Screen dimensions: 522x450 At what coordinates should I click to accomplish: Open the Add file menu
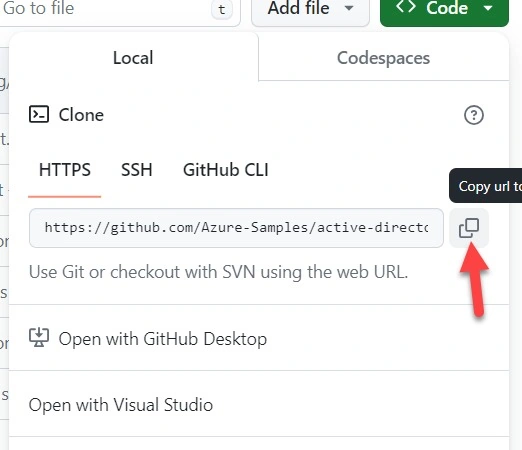pyautogui.click(x=310, y=10)
